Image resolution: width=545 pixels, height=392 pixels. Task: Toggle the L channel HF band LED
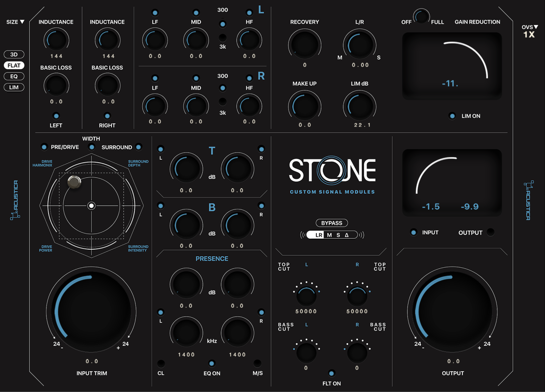point(249,13)
